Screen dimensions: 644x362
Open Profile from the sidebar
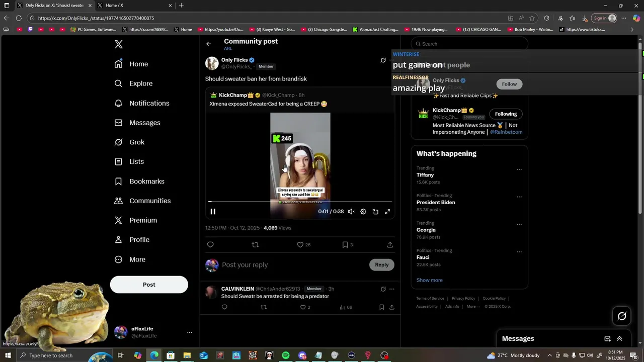coord(132,240)
